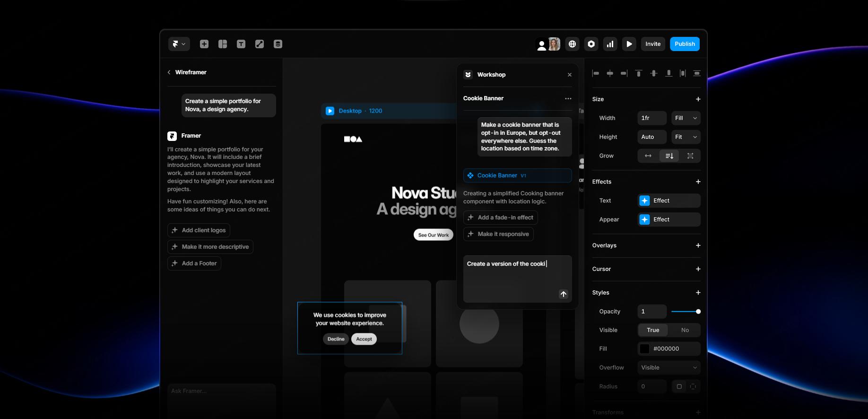Select uniform corner radius mode
868x419 pixels.
[x=679, y=386]
